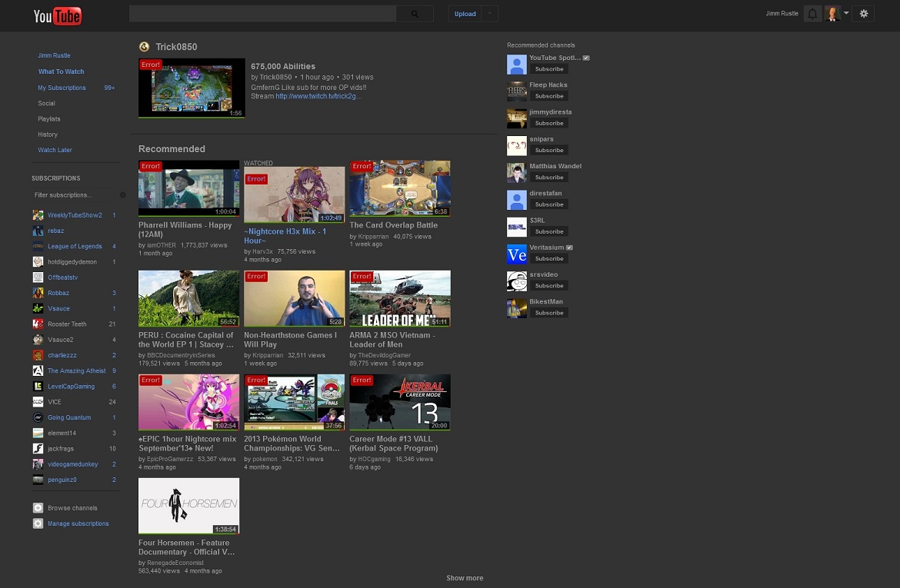The width and height of the screenshot is (900, 588).
Task: Click the Upload button
Action: click(x=465, y=13)
